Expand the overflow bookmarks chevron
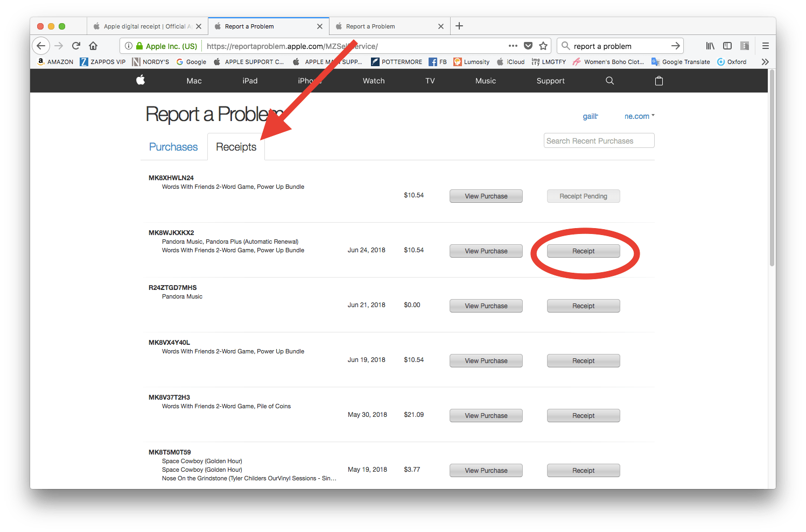The image size is (806, 532). [x=765, y=61]
